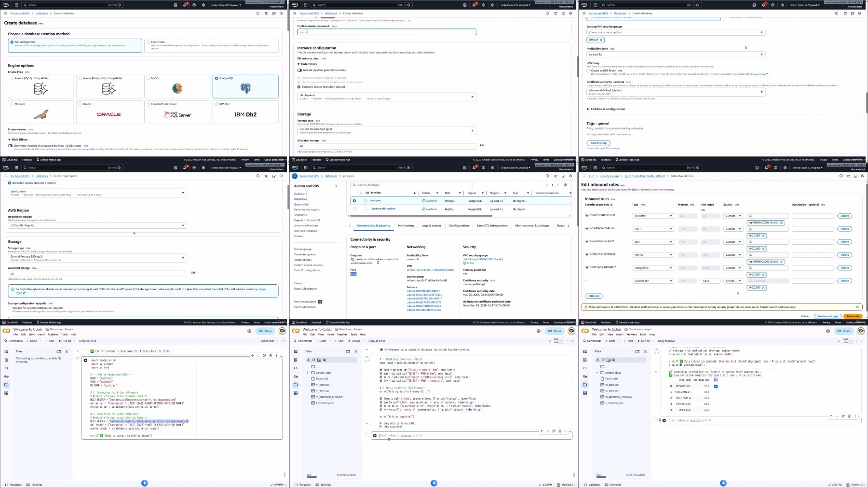Remove 0.0.0.0/0 source from the SSH rule

(x=763, y=249)
